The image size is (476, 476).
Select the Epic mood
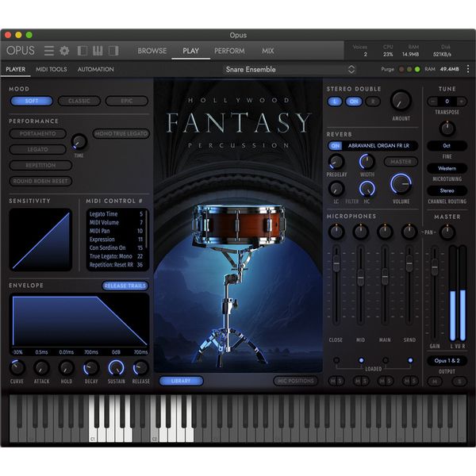pyautogui.click(x=127, y=101)
